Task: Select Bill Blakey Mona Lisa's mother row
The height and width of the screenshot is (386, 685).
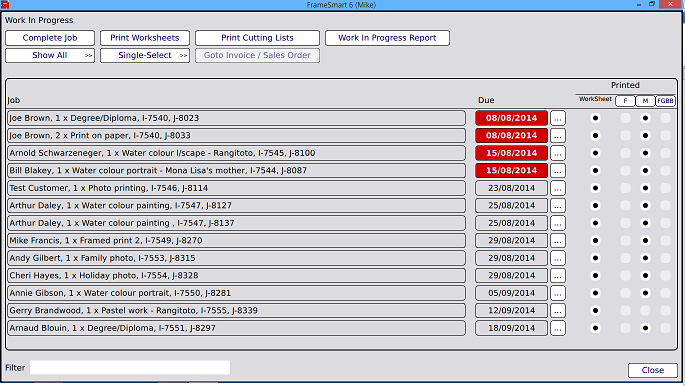Action: coord(236,171)
